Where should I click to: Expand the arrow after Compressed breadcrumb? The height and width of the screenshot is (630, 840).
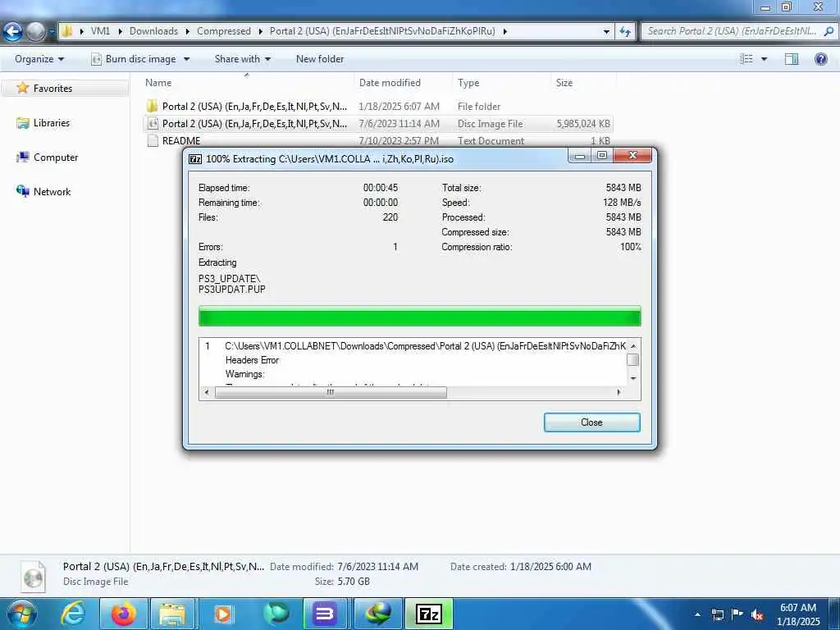(x=260, y=31)
